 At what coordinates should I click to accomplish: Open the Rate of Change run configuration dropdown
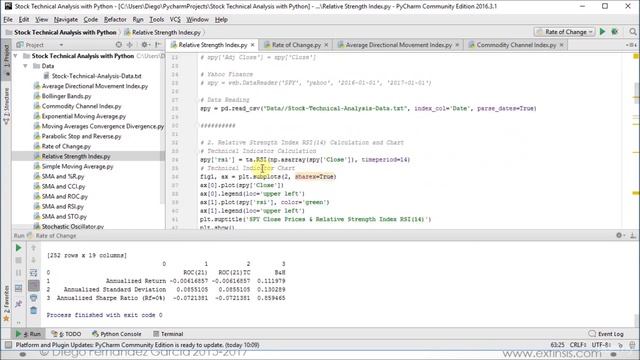point(564,32)
